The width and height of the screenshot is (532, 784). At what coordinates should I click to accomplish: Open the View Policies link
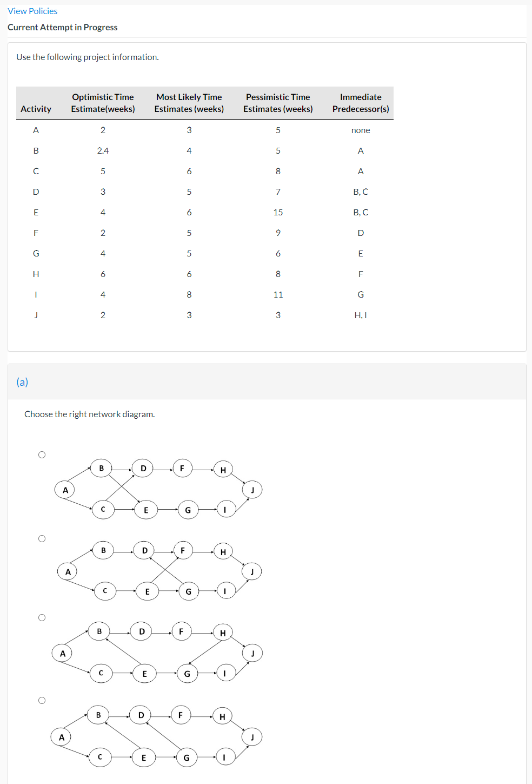32,10
